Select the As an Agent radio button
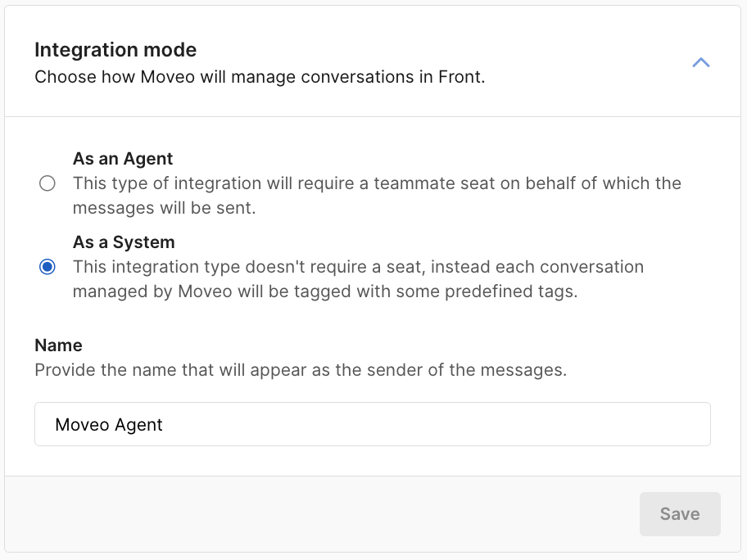The height and width of the screenshot is (560, 747). [48, 183]
